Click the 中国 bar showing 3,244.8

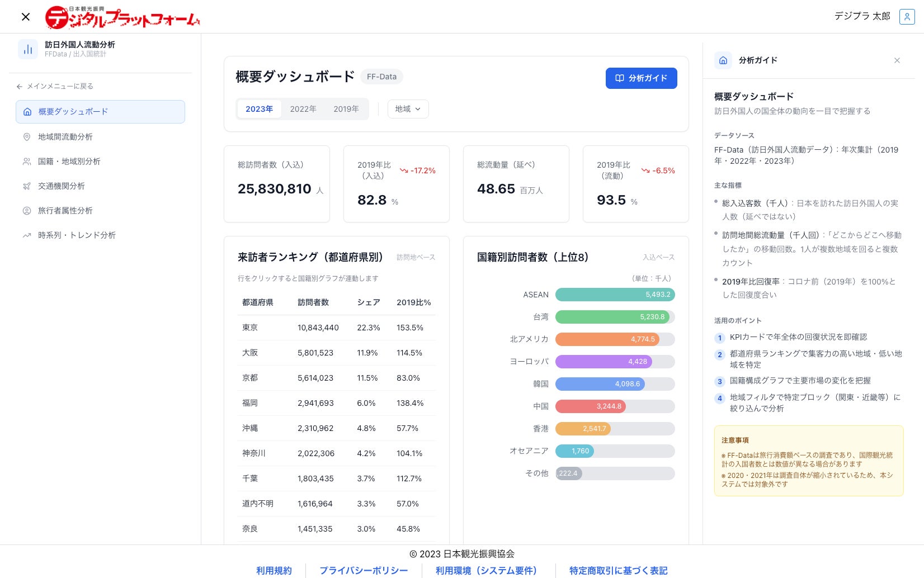coord(591,406)
